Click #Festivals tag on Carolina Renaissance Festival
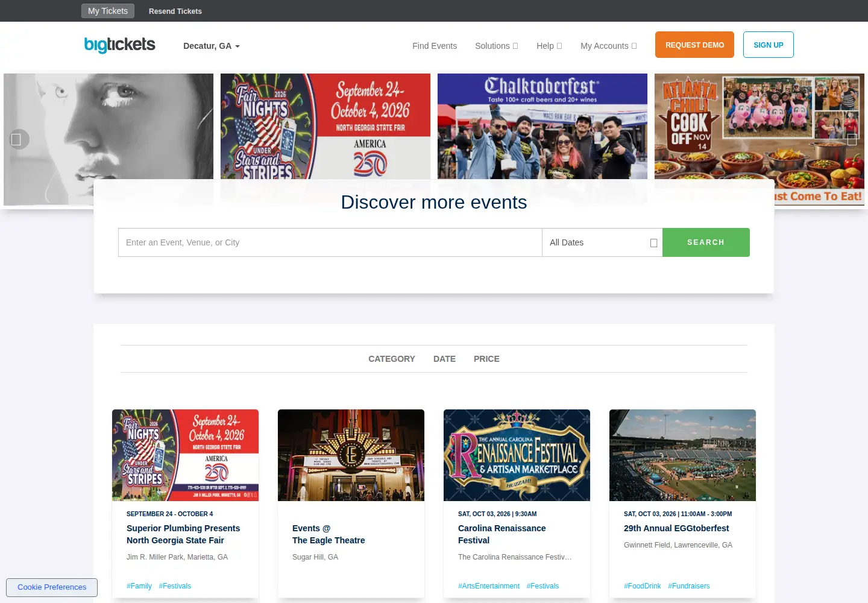 point(542,586)
